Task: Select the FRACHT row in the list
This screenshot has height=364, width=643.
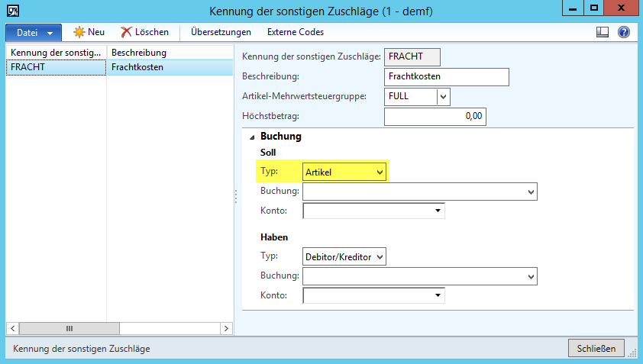Action: (53, 67)
